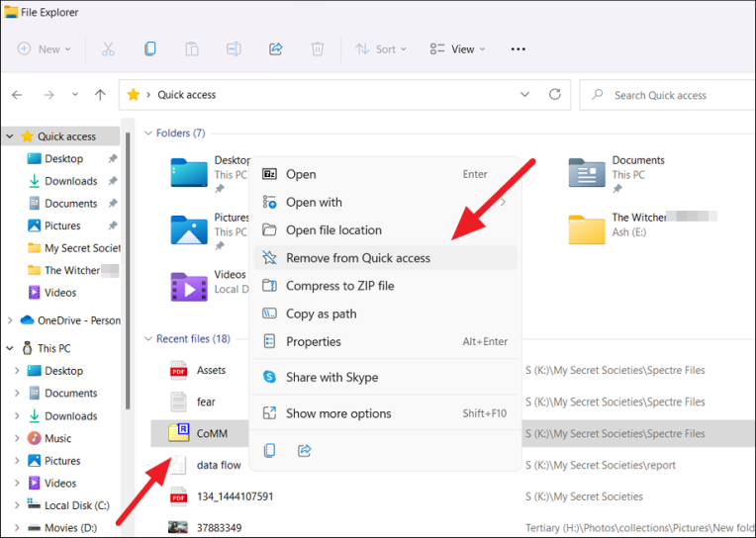This screenshot has height=538, width=756.
Task: Select Downloads under Quick access sidebar
Action: point(70,181)
